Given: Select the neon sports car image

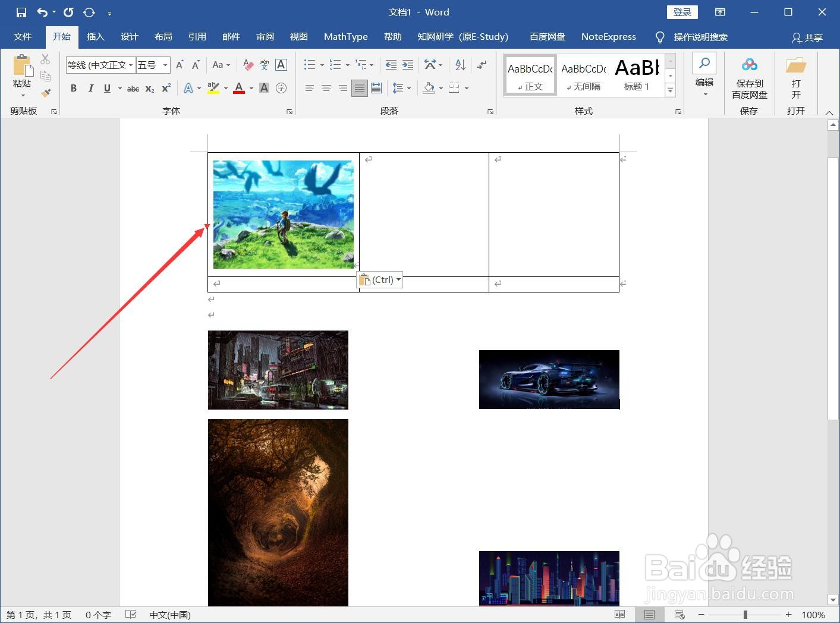Looking at the screenshot, I should [x=549, y=379].
